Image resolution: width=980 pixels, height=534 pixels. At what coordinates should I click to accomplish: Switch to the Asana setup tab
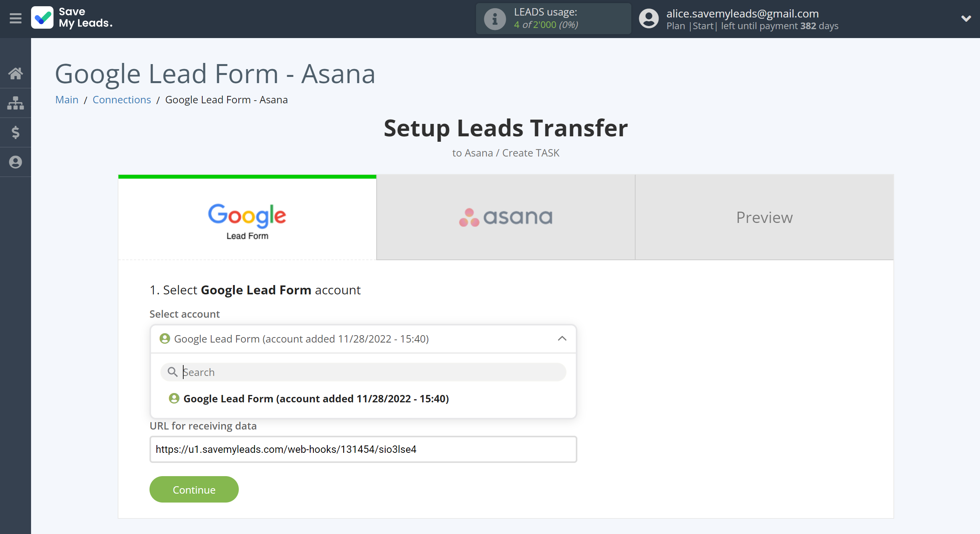(x=506, y=217)
